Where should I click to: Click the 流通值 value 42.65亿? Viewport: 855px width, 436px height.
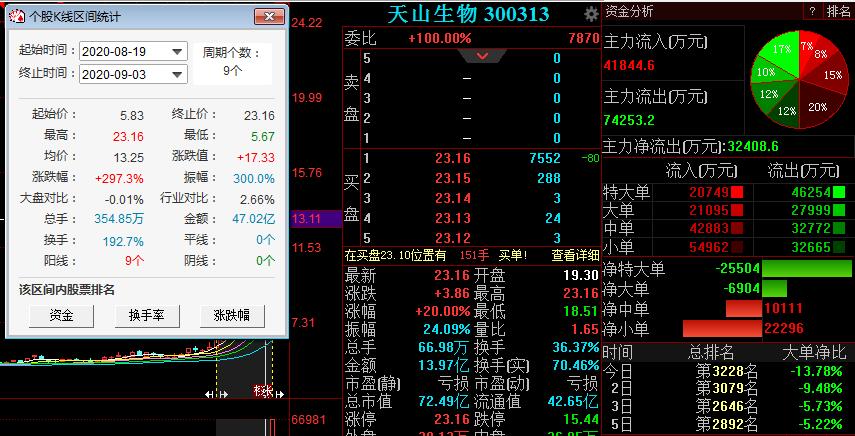pos(573,402)
